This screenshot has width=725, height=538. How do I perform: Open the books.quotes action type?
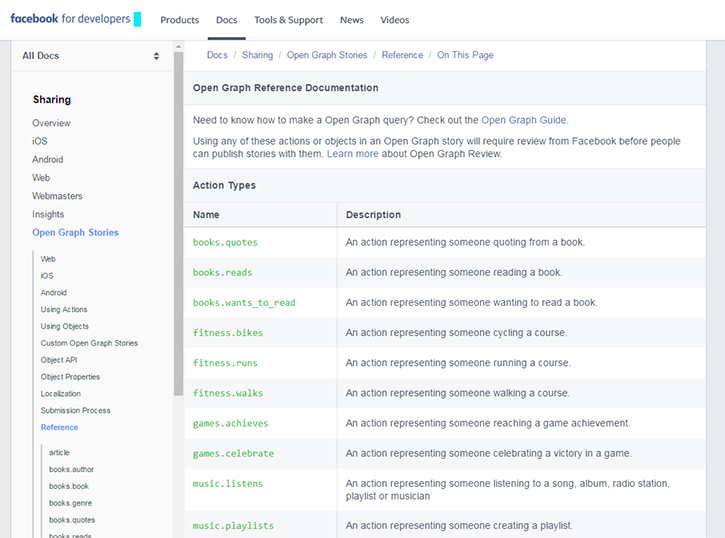[225, 242]
